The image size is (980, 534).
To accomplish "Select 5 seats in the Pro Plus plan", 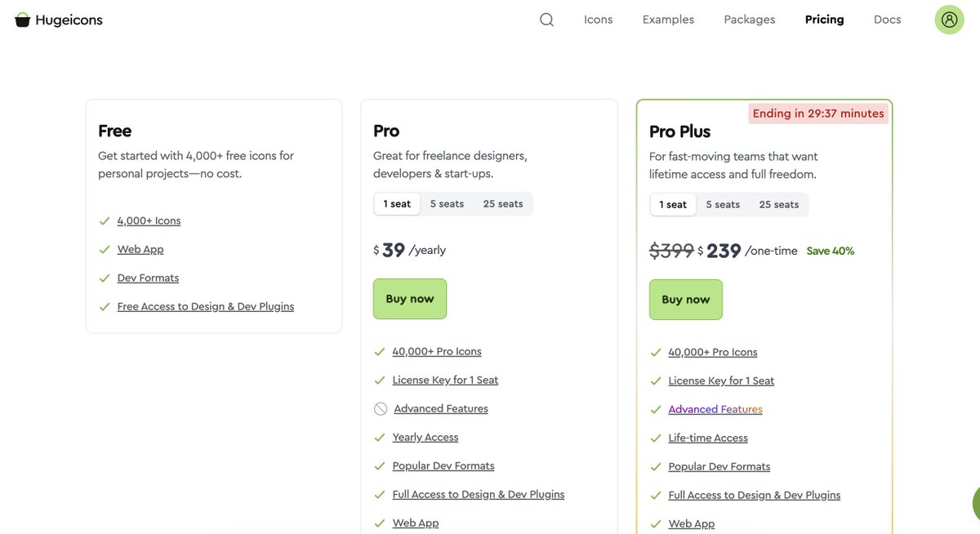I will tap(723, 205).
